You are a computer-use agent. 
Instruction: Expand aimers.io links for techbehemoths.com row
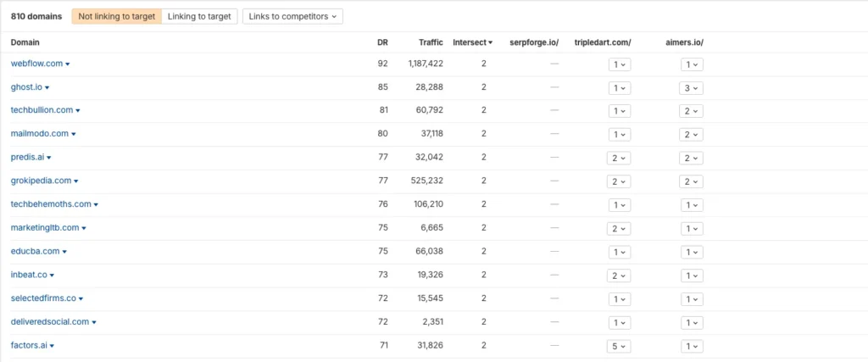[692, 205]
